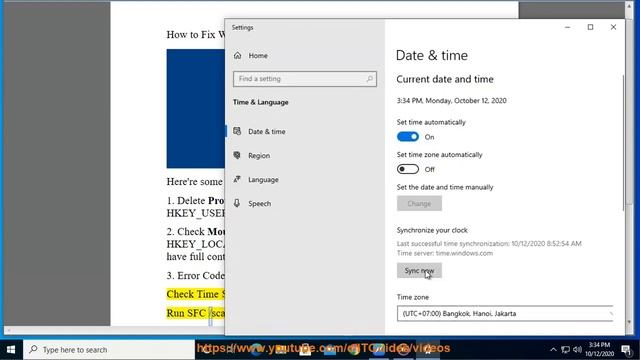Viewport: 640px width, 360px height.
Task: Click the blue image in the document
Action: 196,109
